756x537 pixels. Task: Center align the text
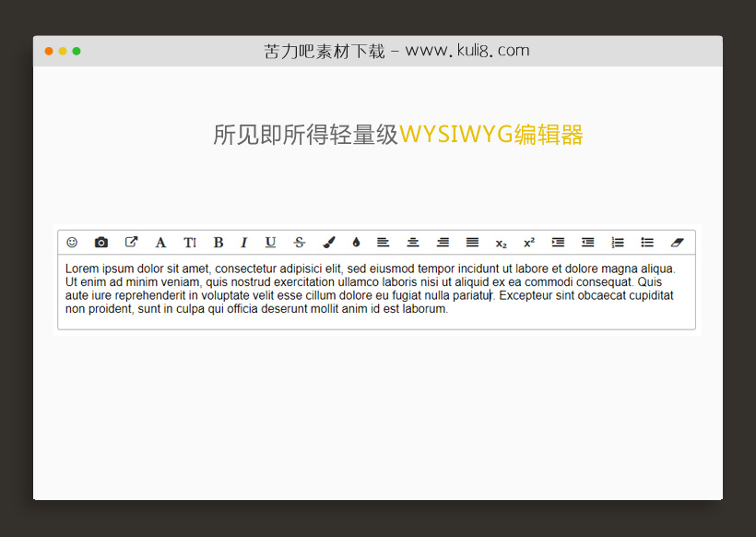pyautogui.click(x=413, y=242)
